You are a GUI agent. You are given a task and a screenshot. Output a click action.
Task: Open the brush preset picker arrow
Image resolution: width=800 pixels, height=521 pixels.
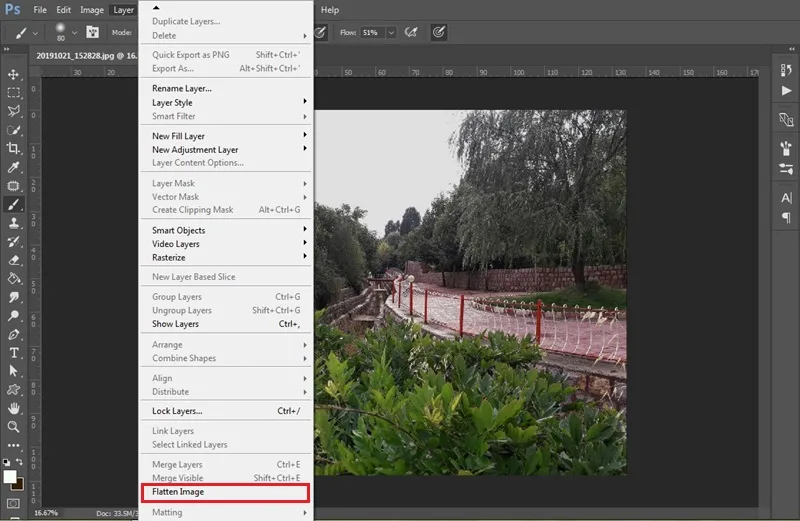click(74, 33)
